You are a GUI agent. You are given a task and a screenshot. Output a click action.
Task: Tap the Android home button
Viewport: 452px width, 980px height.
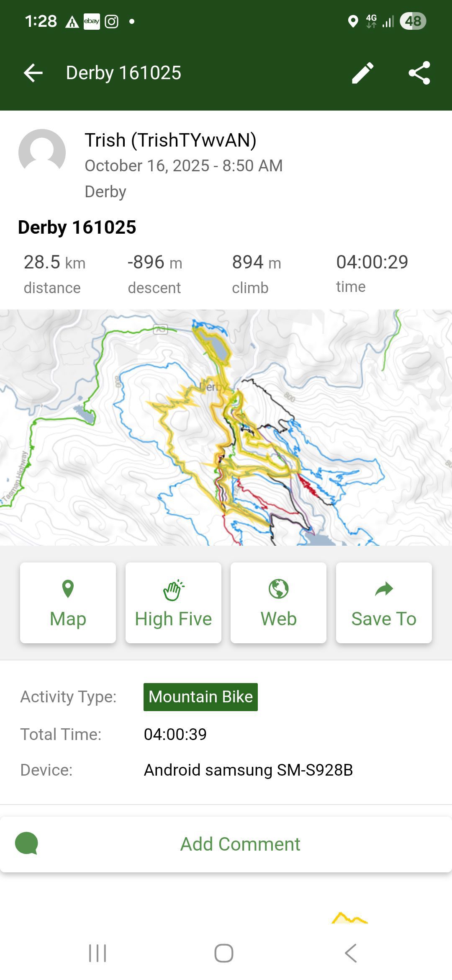224,953
